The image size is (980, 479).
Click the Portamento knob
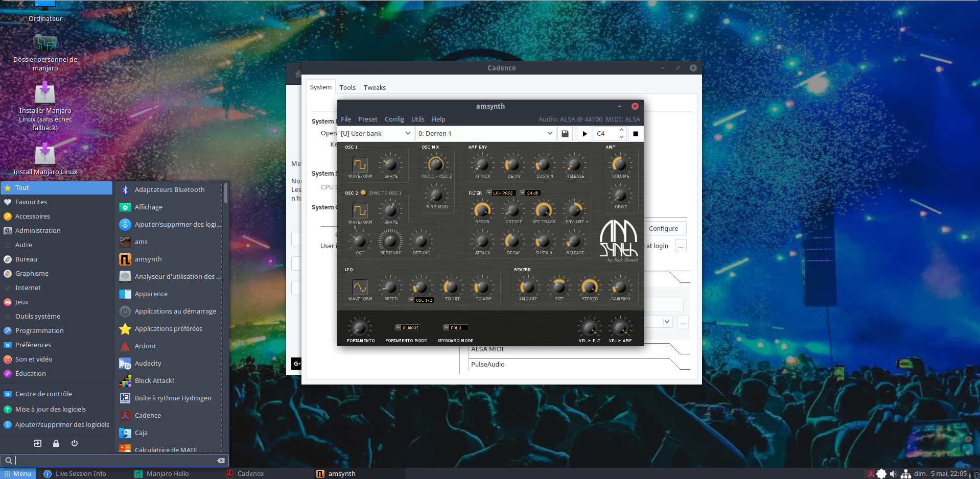360,327
